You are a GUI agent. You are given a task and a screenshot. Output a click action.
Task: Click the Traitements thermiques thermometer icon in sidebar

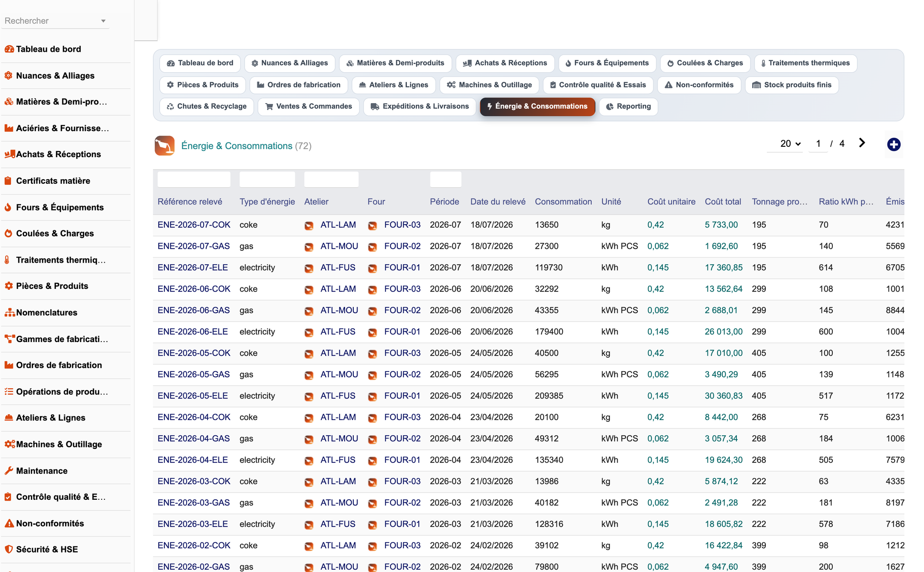[x=7, y=260]
